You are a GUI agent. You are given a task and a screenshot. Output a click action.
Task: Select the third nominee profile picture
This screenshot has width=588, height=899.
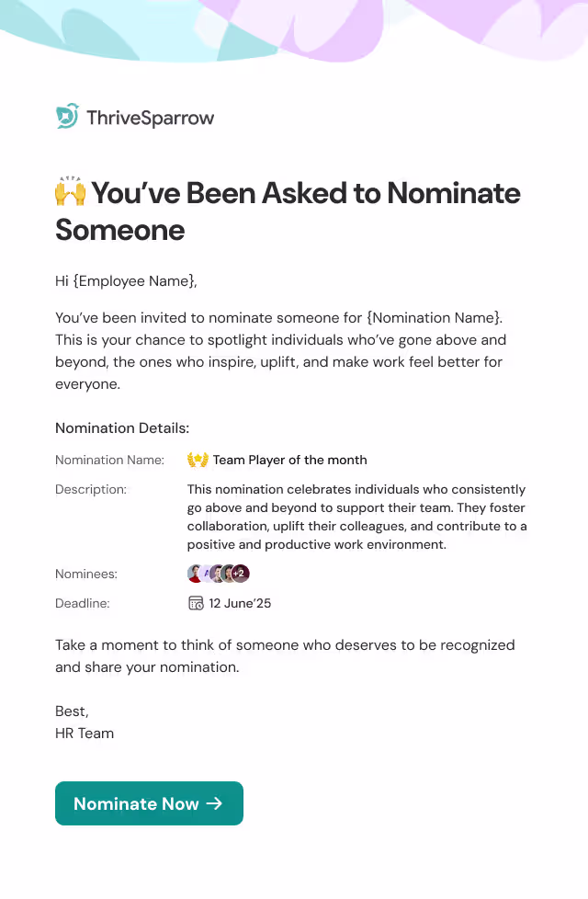coord(219,573)
